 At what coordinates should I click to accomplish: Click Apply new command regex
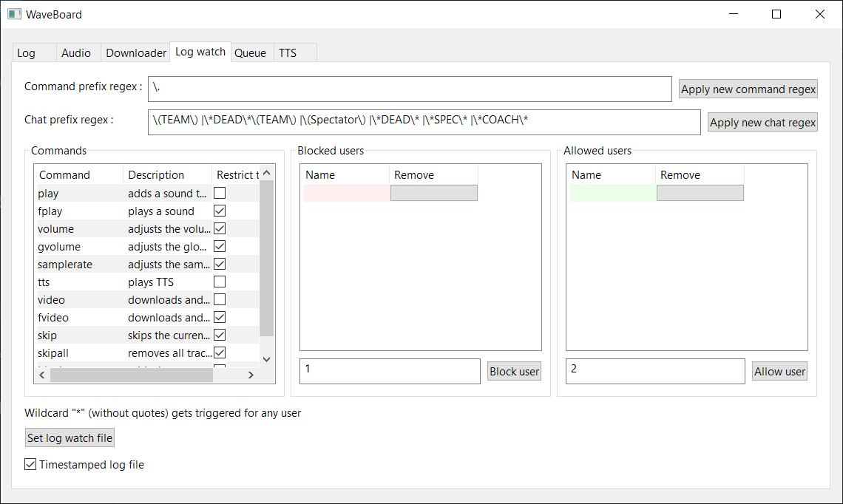point(748,89)
